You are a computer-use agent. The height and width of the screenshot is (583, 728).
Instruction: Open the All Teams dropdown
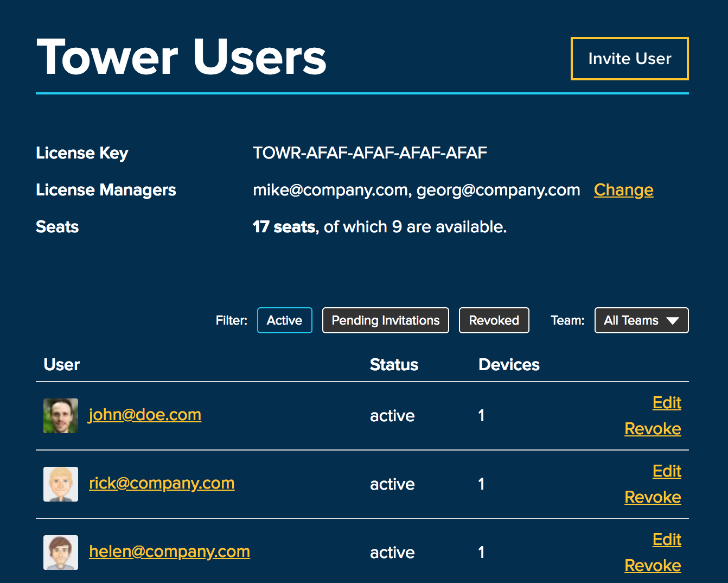coord(641,320)
